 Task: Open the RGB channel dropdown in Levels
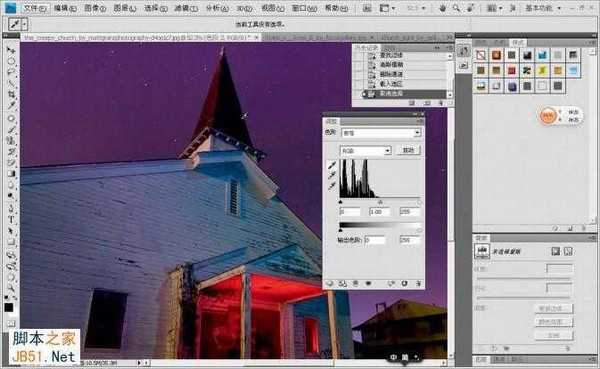pyautogui.click(x=365, y=151)
